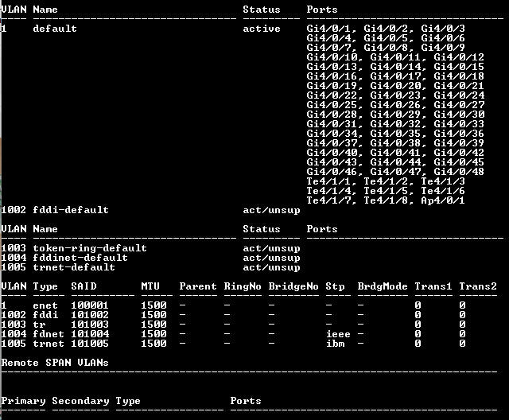Click SAID value 101003

click(x=90, y=325)
